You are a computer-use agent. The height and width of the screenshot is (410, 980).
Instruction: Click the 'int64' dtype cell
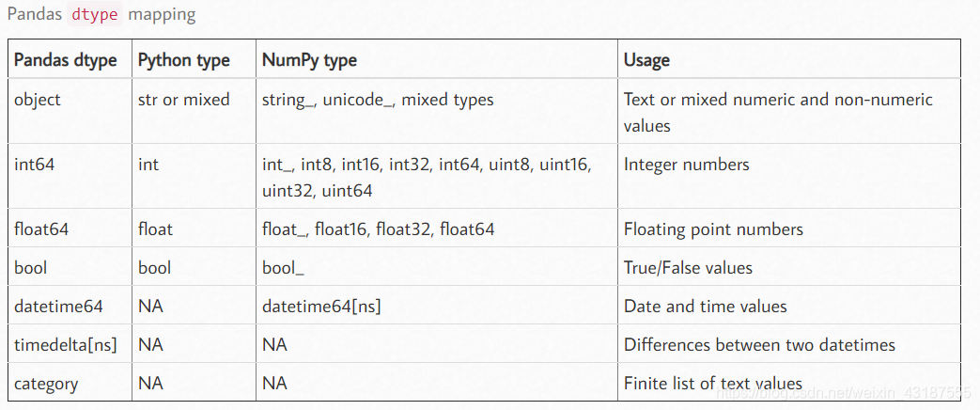[x=35, y=165]
